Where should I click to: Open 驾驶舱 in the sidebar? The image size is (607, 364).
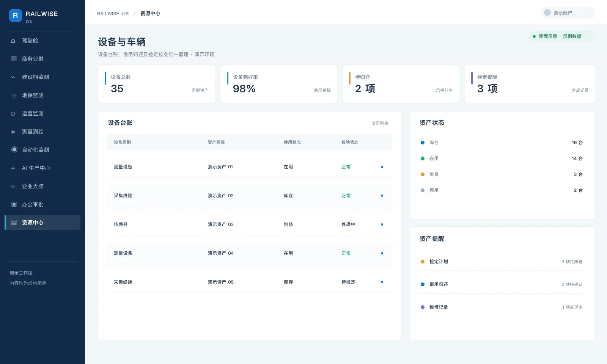tap(42, 41)
